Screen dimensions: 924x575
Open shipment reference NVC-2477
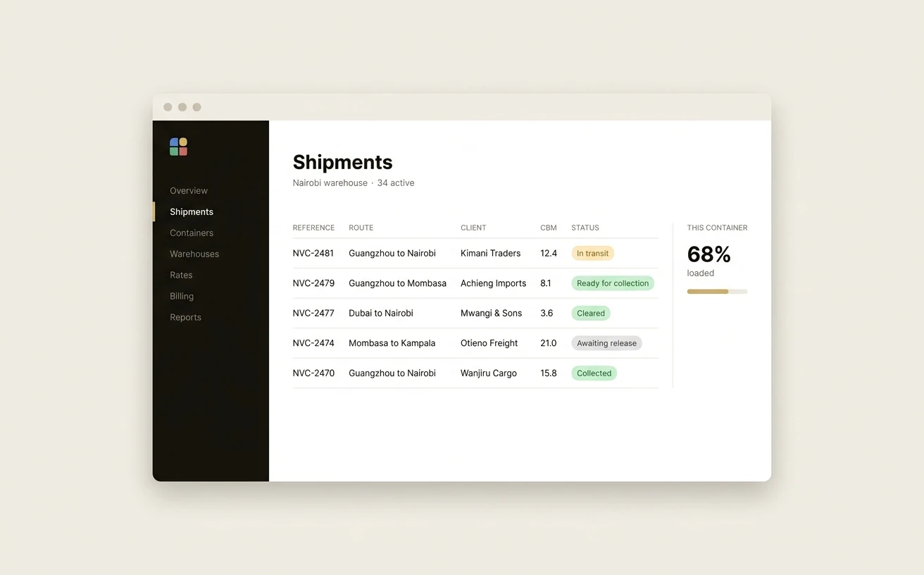point(313,313)
